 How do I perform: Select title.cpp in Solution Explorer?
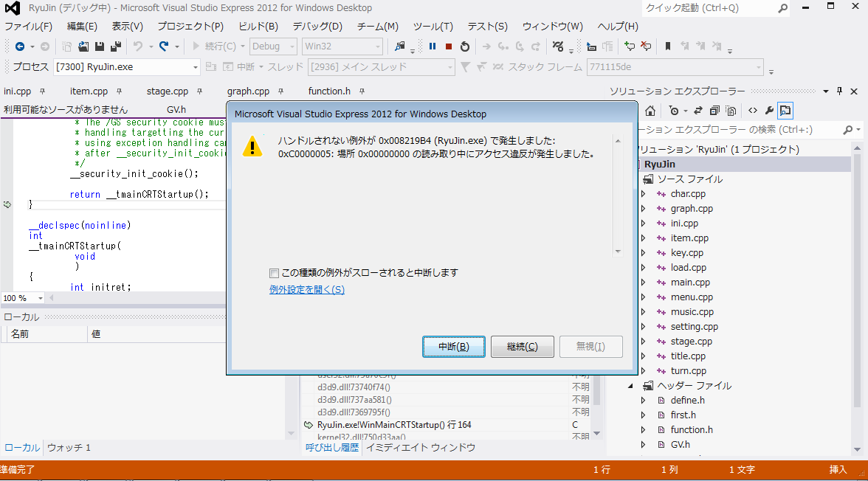pos(688,356)
